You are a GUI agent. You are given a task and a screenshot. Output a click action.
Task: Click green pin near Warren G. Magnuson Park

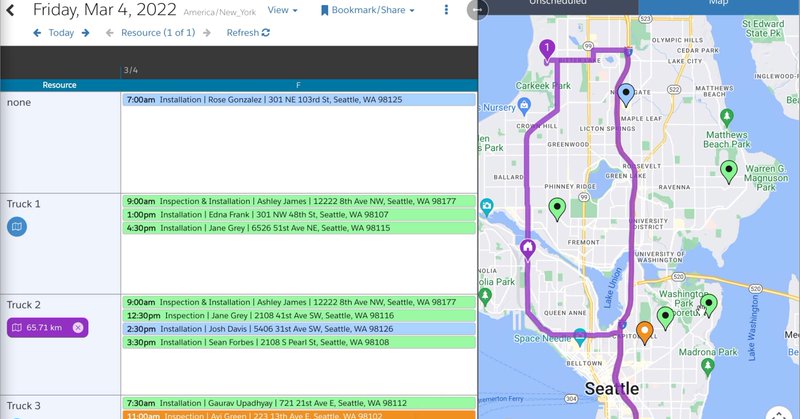click(729, 170)
